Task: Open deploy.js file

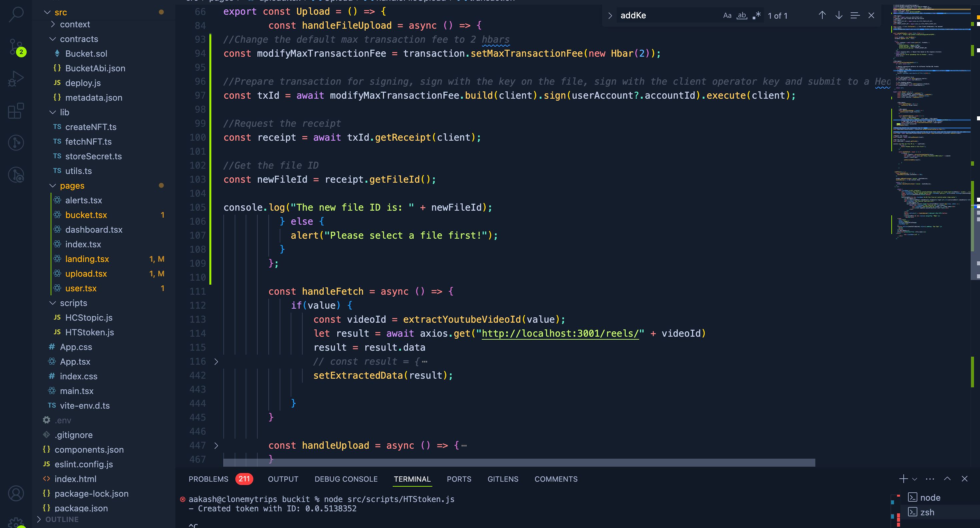Action: click(83, 83)
